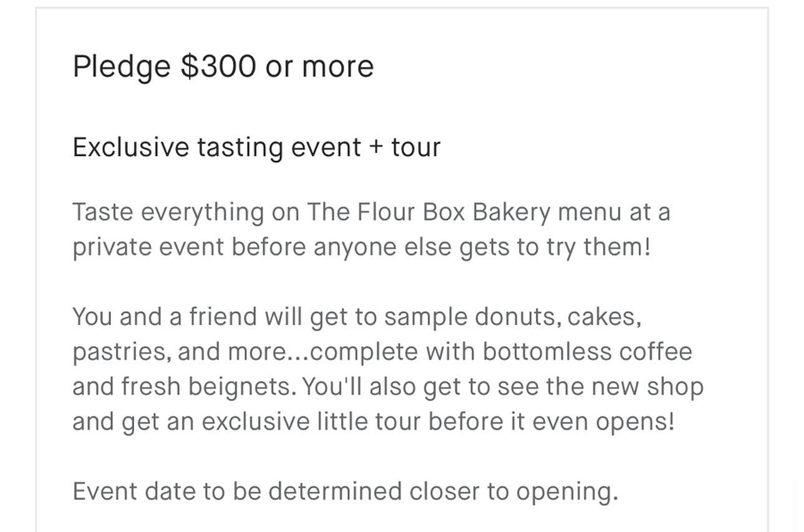Image resolution: width=804 pixels, height=532 pixels.
Task: Click the word Pledge in the heading
Action: 121,66
